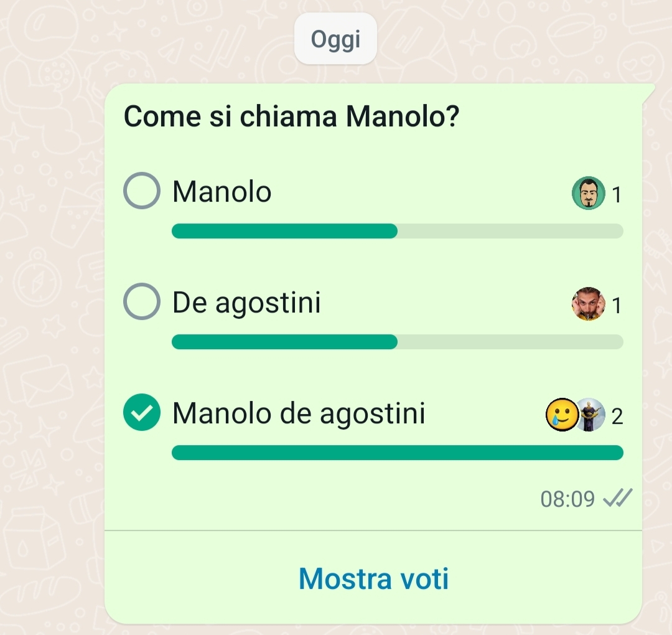Image resolution: width=672 pixels, height=635 pixels.
Task: Click the Manolo vote progress bar
Action: [397, 231]
